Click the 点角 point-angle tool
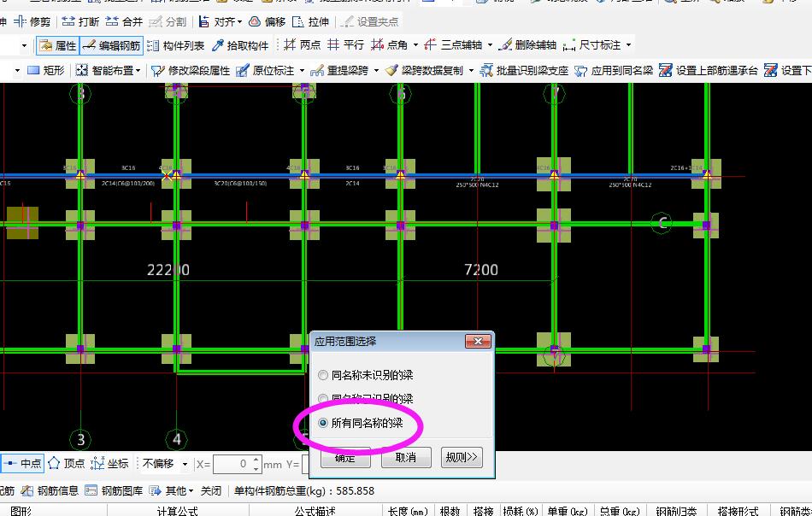This screenshot has width=812, height=516. 390,45
